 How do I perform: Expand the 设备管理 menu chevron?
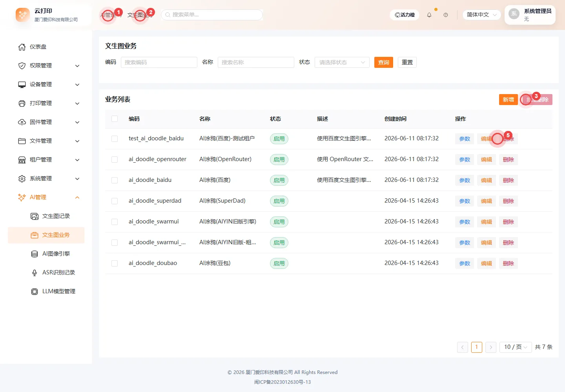(77, 85)
